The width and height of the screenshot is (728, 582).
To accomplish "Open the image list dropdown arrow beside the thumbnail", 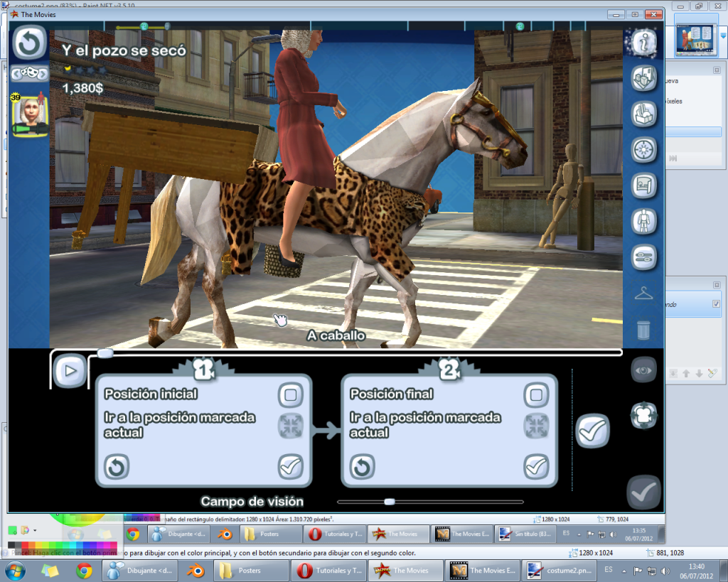I will click(723, 36).
